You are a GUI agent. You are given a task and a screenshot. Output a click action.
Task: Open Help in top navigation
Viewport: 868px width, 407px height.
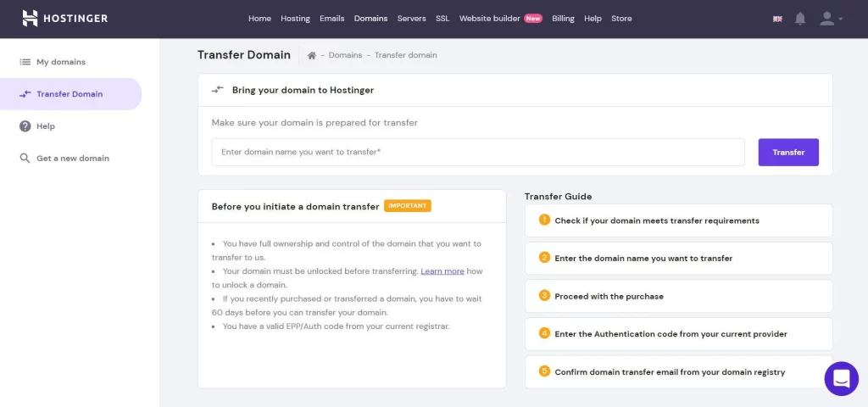[x=593, y=19]
